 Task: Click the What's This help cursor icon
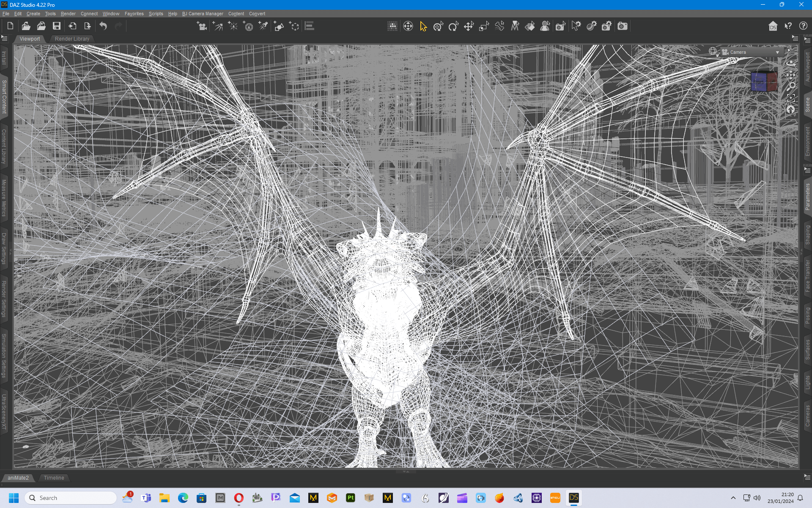pyautogui.click(x=788, y=26)
